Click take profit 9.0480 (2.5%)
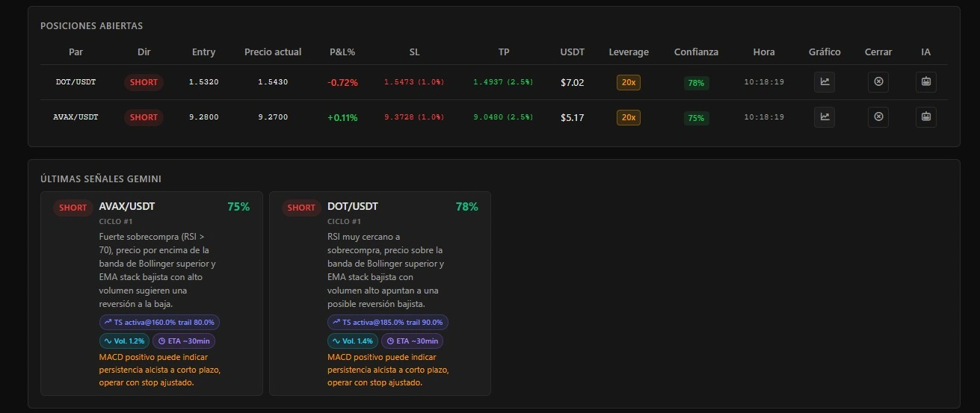 504,117
